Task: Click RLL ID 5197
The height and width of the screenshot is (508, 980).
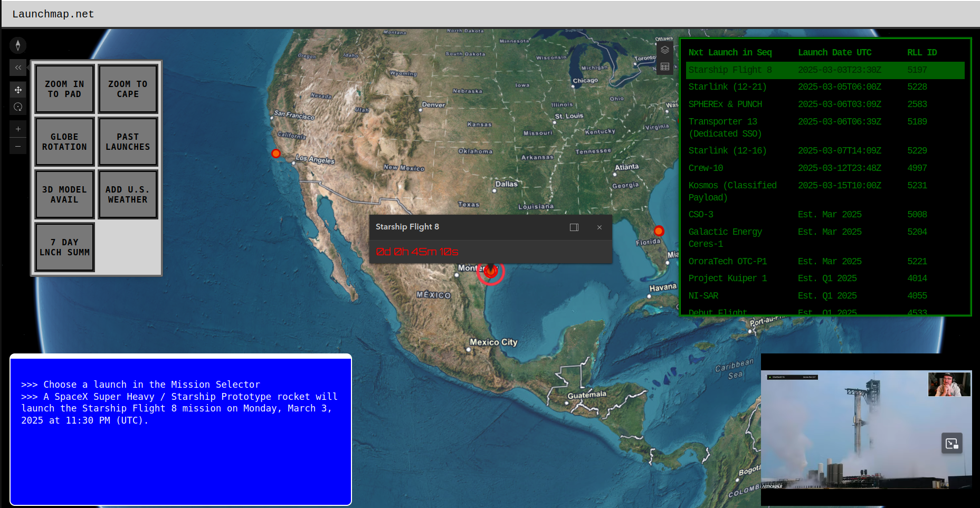Action: (x=917, y=70)
